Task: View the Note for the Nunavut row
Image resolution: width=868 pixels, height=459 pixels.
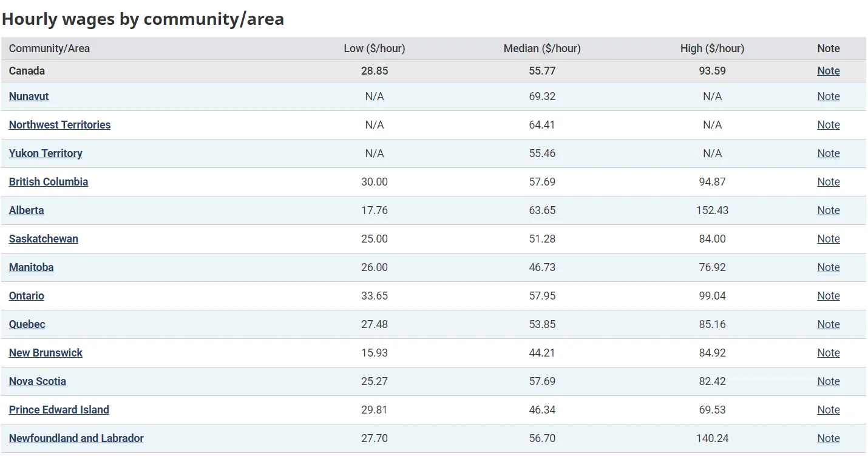Action: click(x=828, y=96)
